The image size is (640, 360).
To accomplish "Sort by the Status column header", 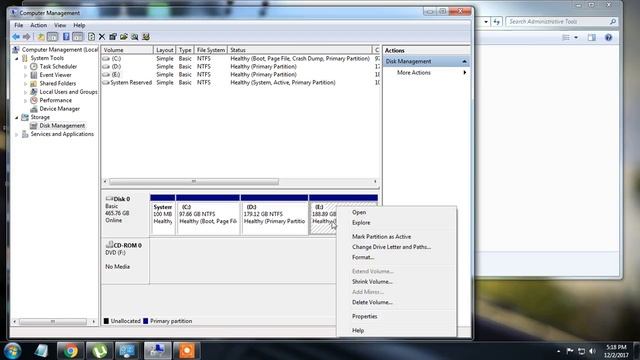I will point(300,50).
